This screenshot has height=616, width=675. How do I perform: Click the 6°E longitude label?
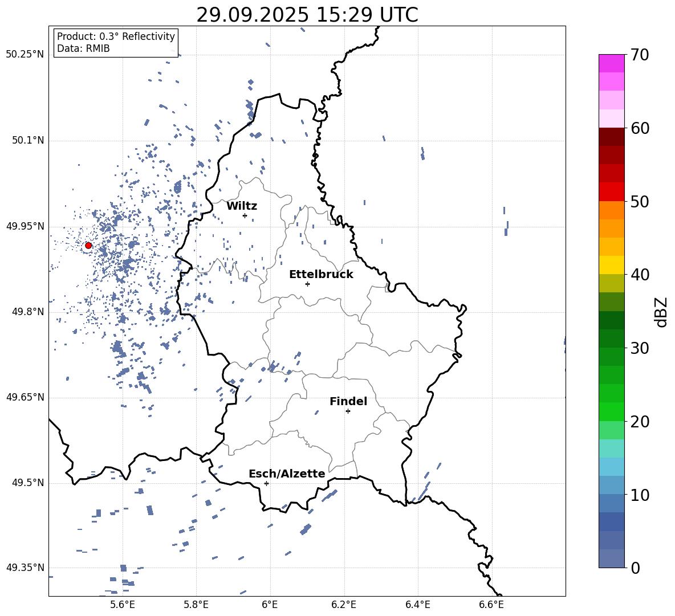coord(270,605)
